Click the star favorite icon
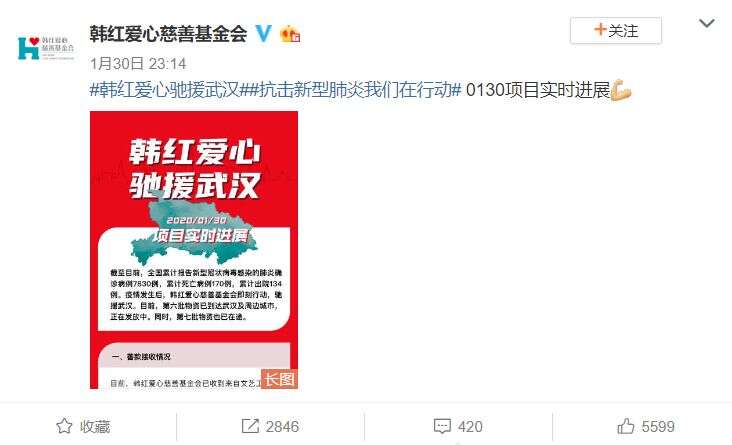The height and width of the screenshot is (445, 732). coord(64,426)
